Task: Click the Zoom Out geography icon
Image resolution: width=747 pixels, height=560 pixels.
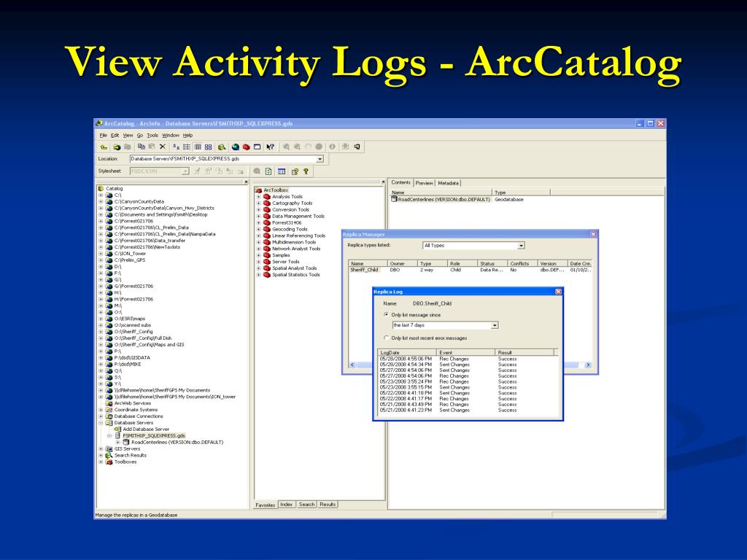Action: coord(298,147)
